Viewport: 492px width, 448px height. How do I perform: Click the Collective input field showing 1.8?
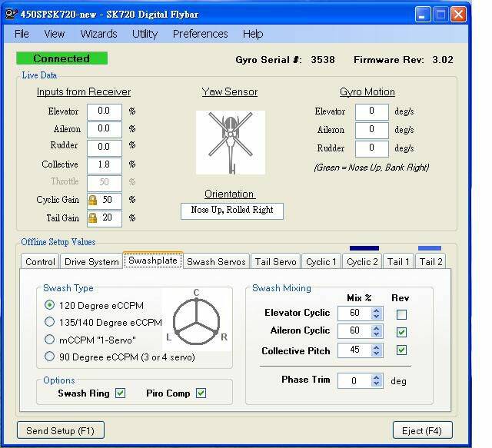tap(105, 166)
